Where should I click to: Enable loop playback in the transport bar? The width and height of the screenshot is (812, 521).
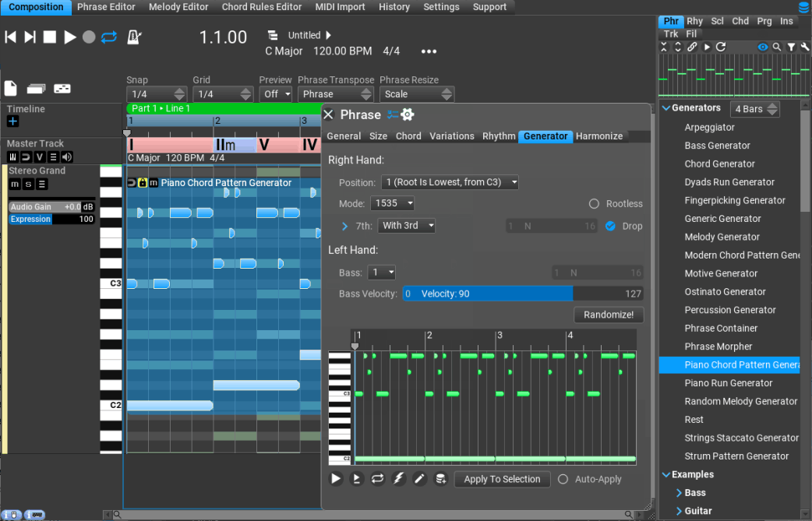coord(108,37)
